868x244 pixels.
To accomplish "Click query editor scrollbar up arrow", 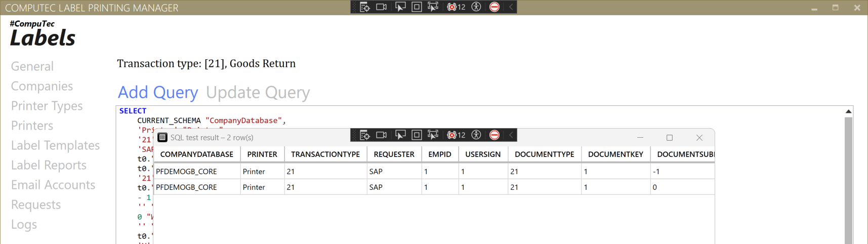I will 848,111.
